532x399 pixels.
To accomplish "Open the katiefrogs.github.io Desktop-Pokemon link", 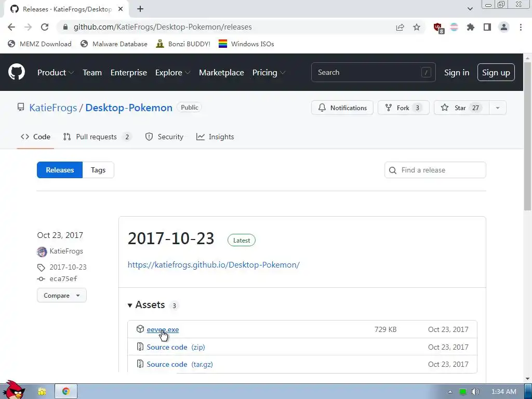I will (x=214, y=264).
